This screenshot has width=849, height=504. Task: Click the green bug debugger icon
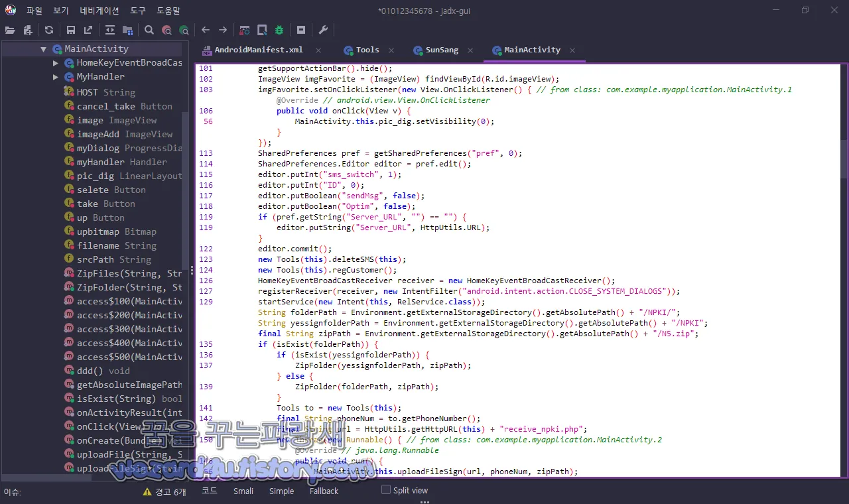[279, 30]
